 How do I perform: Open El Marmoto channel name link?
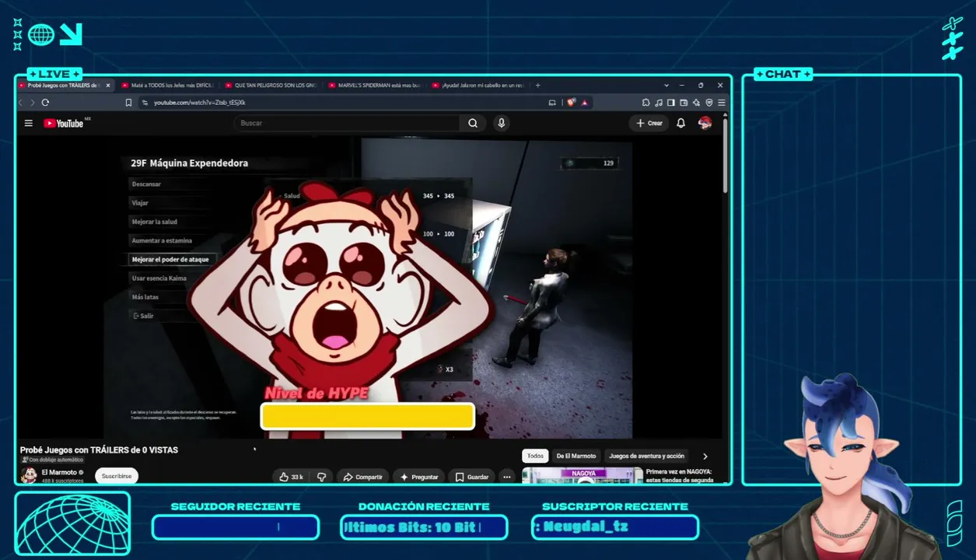[x=59, y=472]
